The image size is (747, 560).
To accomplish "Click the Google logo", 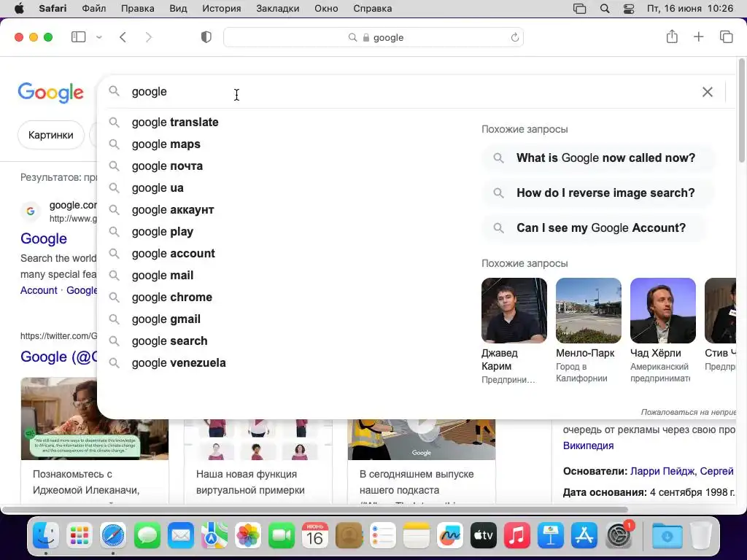I will pyautogui.click(x=50, y=92).
